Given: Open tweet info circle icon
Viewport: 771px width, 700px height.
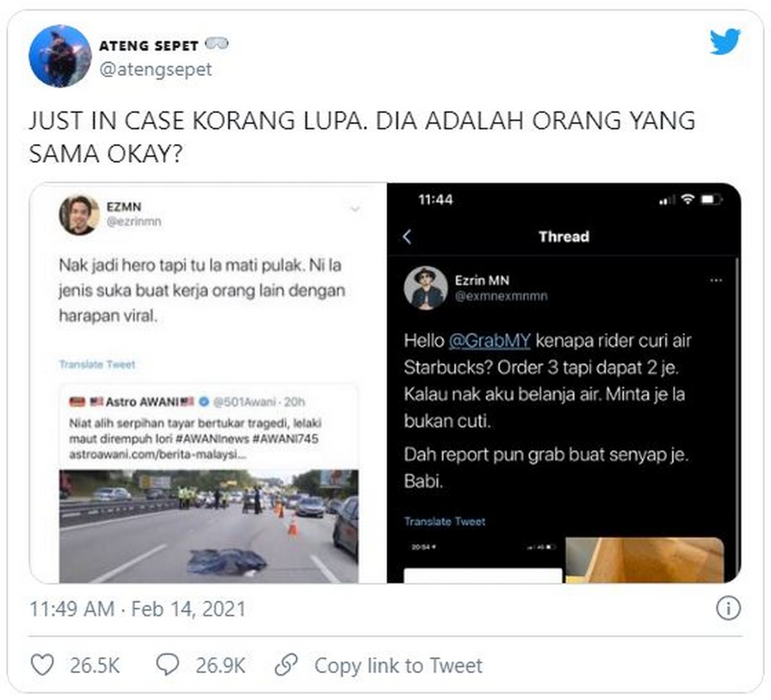Looking at the screenshot, I should point(728,608).
